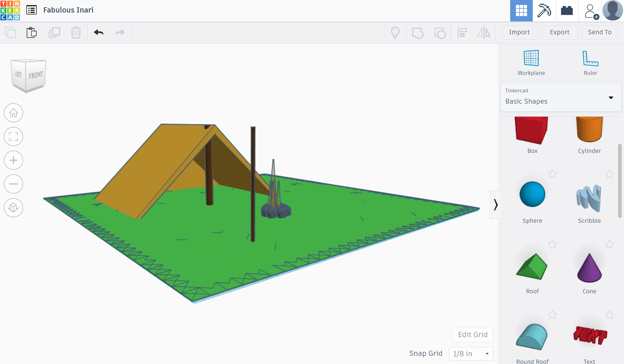Screen dimensions: 624x364
Task: Click the FRONT face of view cube
Action: click(x=36, y=75)
